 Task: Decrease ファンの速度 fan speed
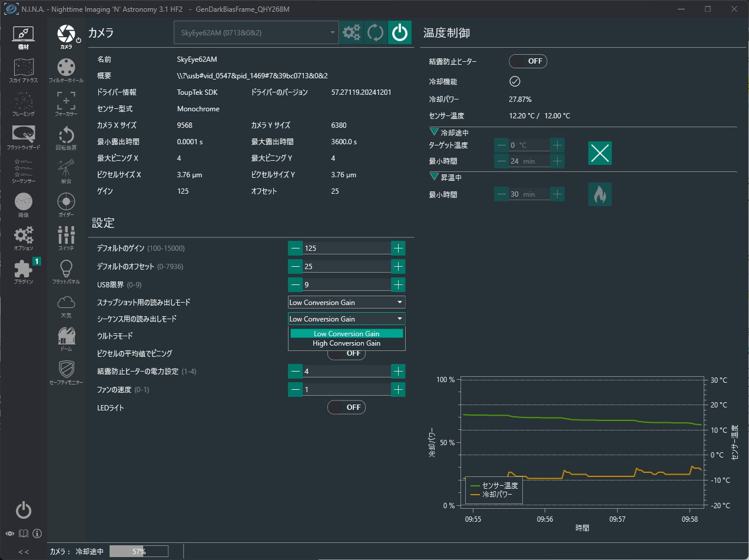coord(295,389)
